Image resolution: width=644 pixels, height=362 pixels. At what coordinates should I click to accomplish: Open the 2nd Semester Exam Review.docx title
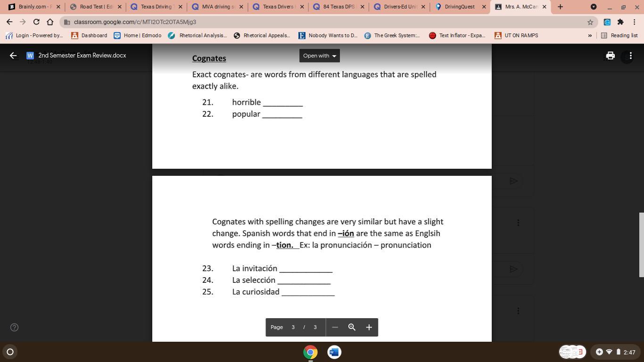click(x=82, y=56)
